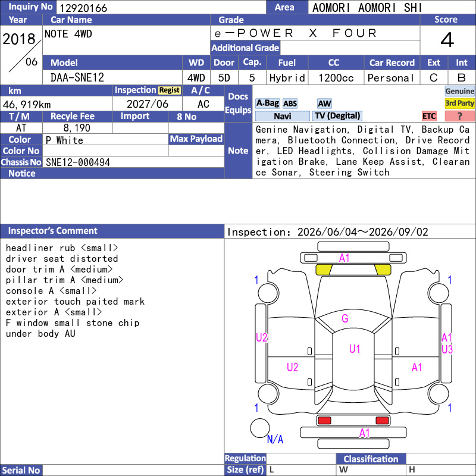The image size is (476, 476).
Task: Click the U1 mark on the roof
Action: coord(355,349)
